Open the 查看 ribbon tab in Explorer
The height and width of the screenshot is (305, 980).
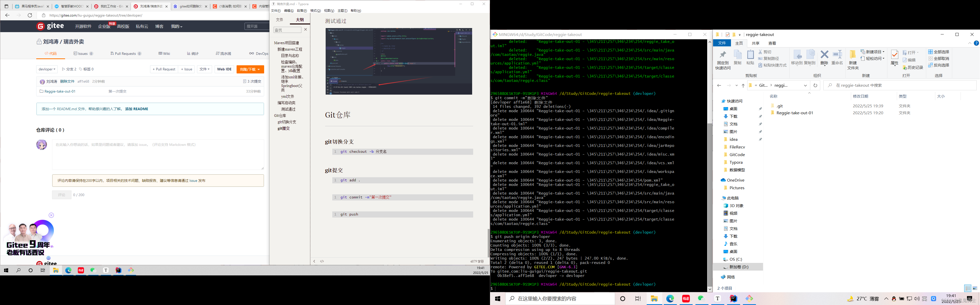point(772,43)
